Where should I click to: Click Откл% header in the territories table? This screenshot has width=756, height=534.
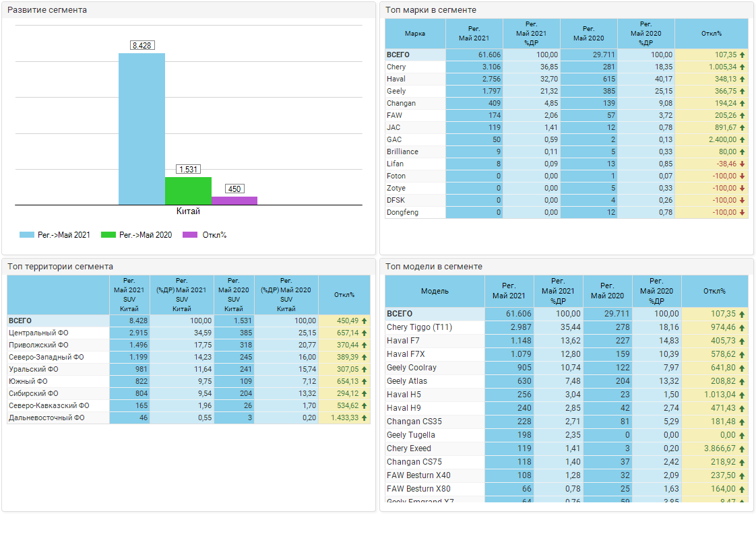point(344,295)
